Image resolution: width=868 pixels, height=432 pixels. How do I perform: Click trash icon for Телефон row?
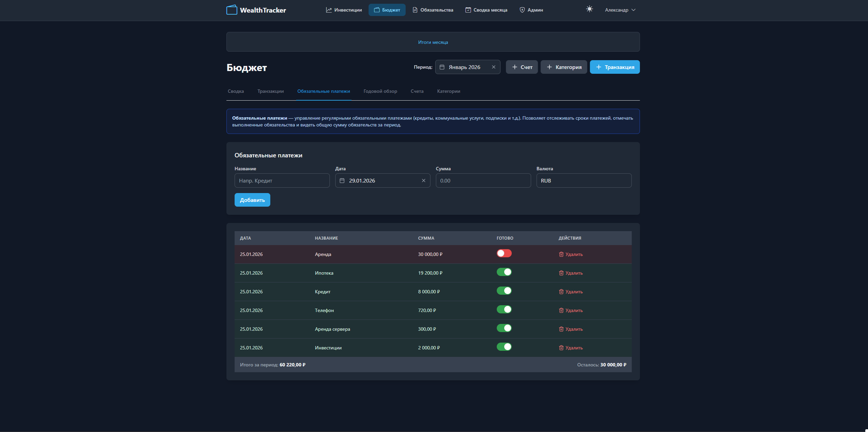click(561, 310)
